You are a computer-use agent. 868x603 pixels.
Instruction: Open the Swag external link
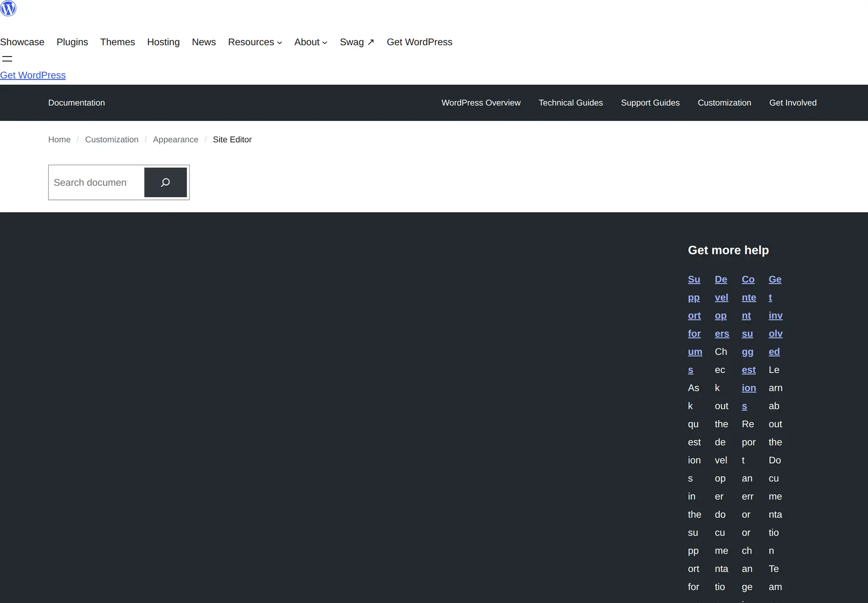pyautogui.click(x=357, y=42)
